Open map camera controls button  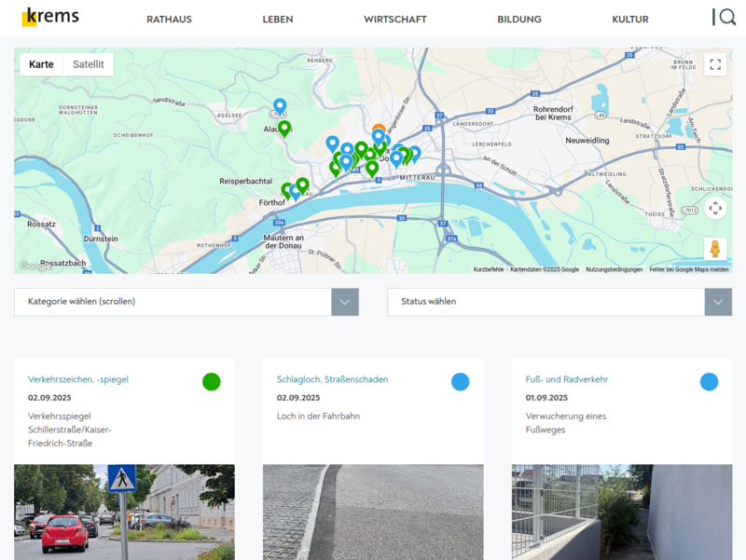coord(715,208)
